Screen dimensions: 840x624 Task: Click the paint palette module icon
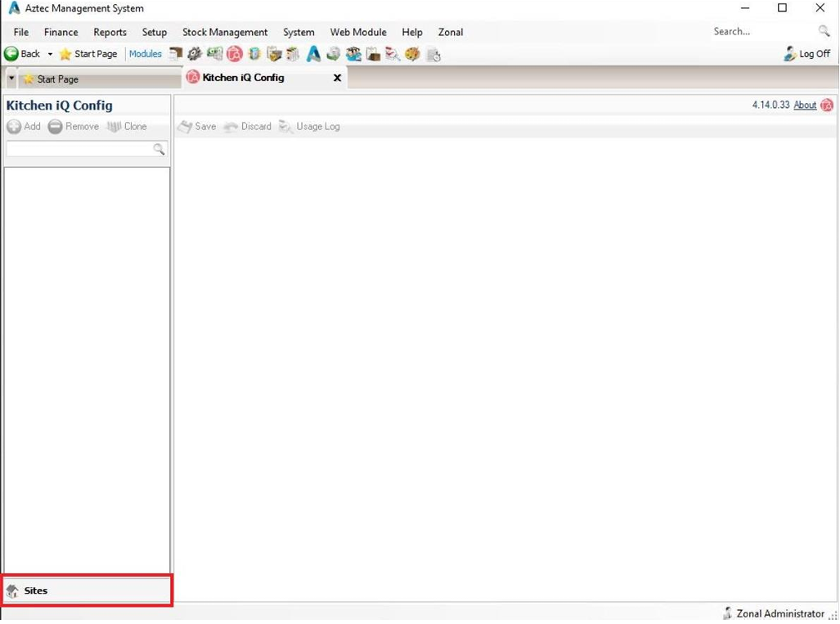[x=412, y=54]
